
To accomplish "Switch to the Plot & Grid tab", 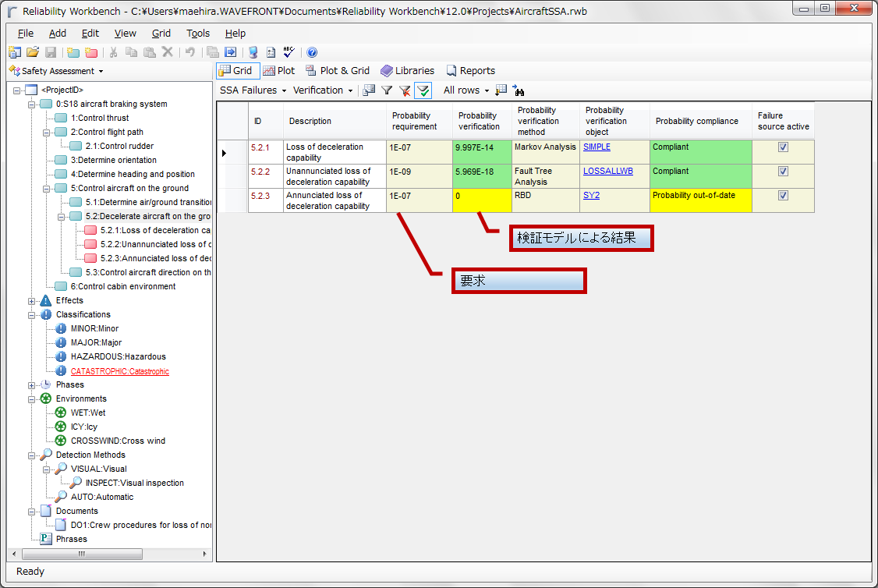I will [x=337, y=70].
